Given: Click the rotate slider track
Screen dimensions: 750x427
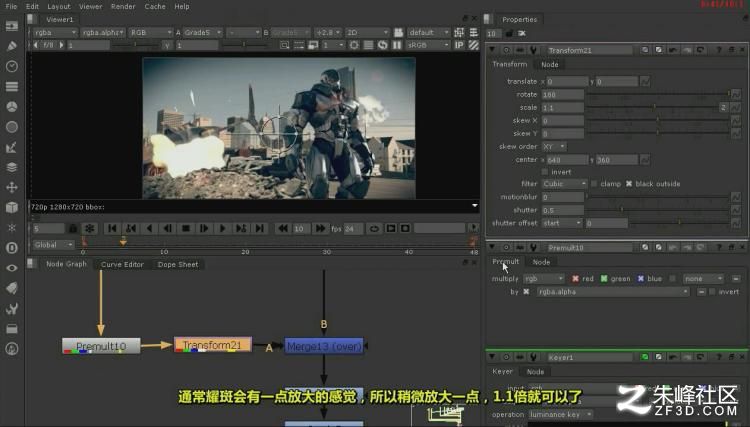Looking at the screenshot, I should [658, 95].
